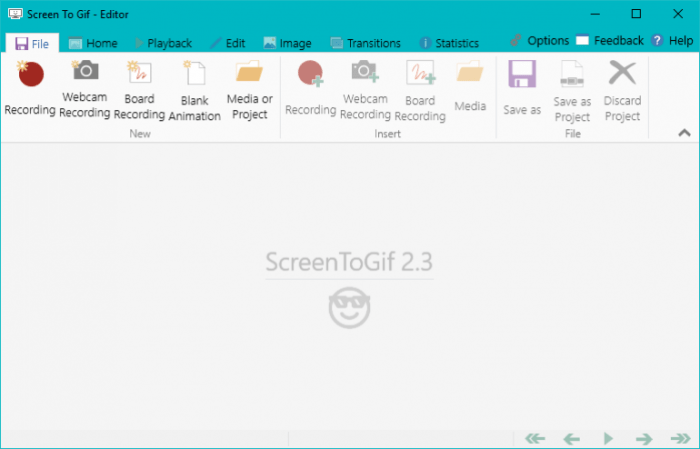700x449 pixels.
Task: Click the Screen To Gif title icon
Action: [15, 14]
